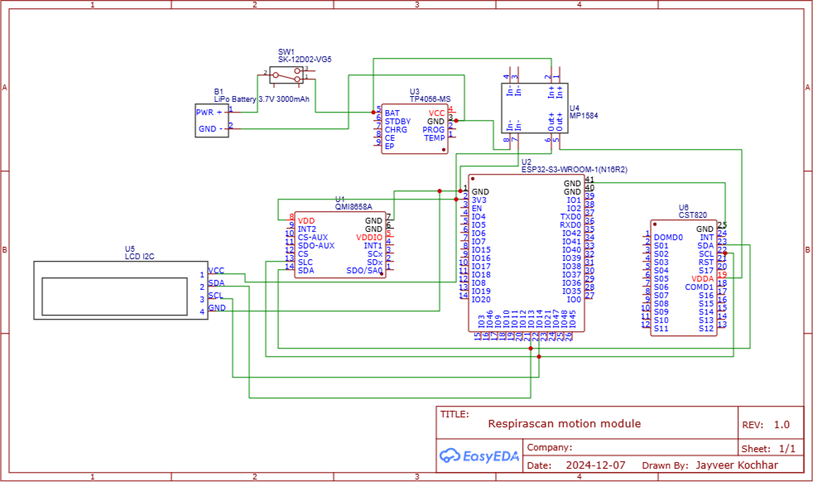Select the red VDD pin on QMI8658A
Viewport: 813px width, 482px height.
tap(306, 220)
